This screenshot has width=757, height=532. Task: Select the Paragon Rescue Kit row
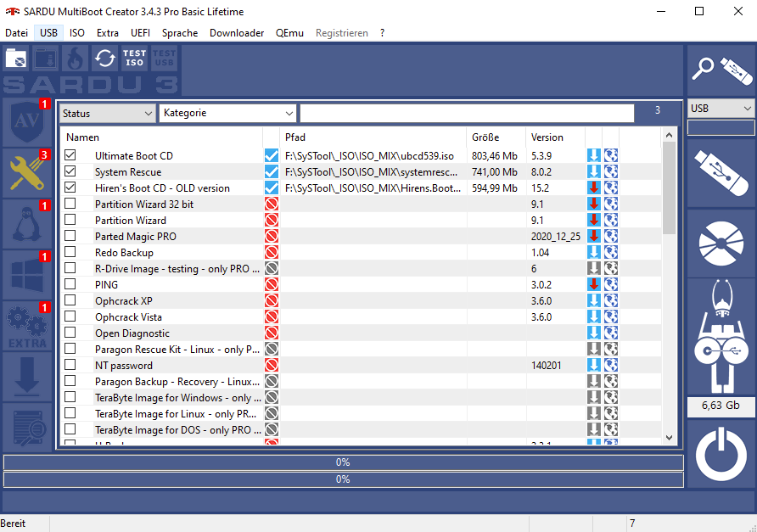(x=361, y=349)
